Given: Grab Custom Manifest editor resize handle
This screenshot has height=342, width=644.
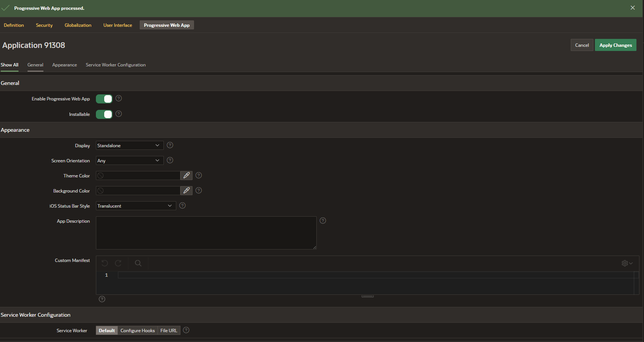Looking at the screenshot, I should pos(368,296).
